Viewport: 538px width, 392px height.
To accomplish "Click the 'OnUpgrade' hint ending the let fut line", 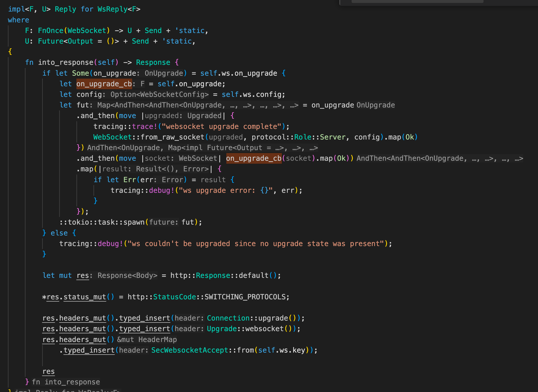I will [x=376, y=105].
